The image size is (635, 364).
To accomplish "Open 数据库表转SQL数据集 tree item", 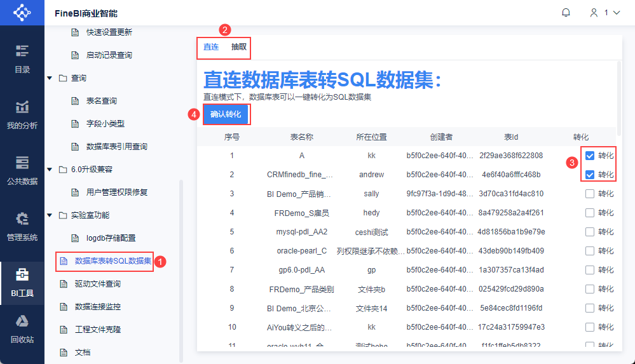I will [113, 261].
